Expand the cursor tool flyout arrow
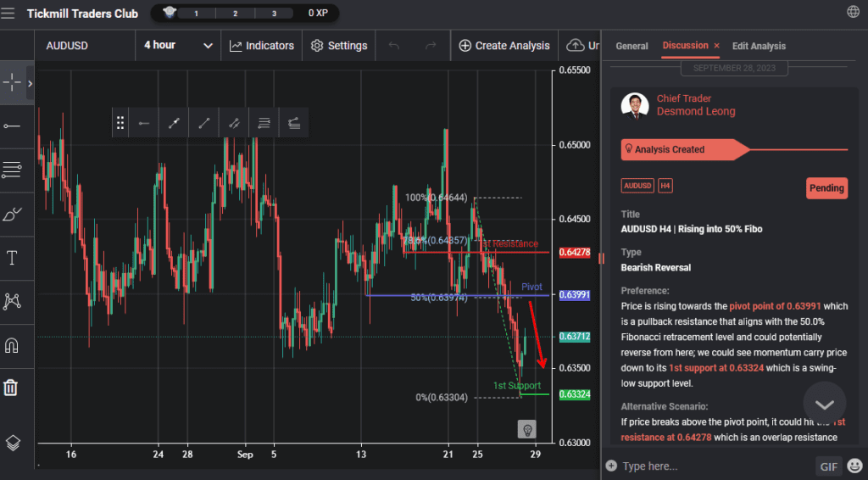 [30, 84]
